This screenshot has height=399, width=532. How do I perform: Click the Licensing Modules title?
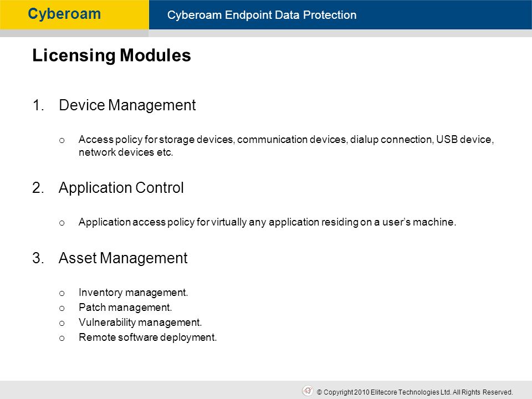[111, 55]
